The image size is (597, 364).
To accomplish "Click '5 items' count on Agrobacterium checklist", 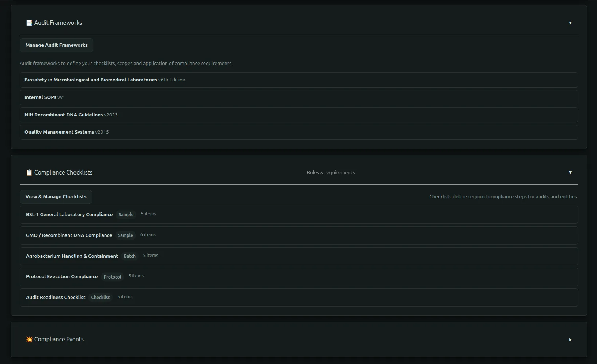I will coord(151,256).
